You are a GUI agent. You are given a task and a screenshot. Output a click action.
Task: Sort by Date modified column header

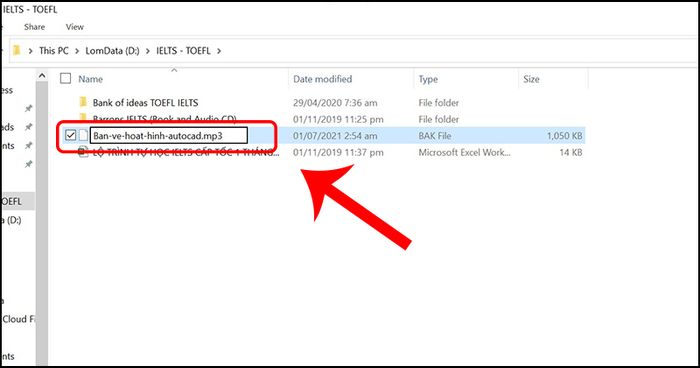tap(322, 79)
